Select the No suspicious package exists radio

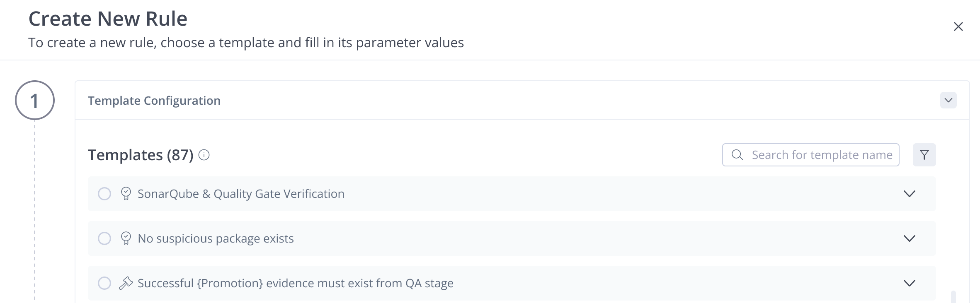point(104,238)
